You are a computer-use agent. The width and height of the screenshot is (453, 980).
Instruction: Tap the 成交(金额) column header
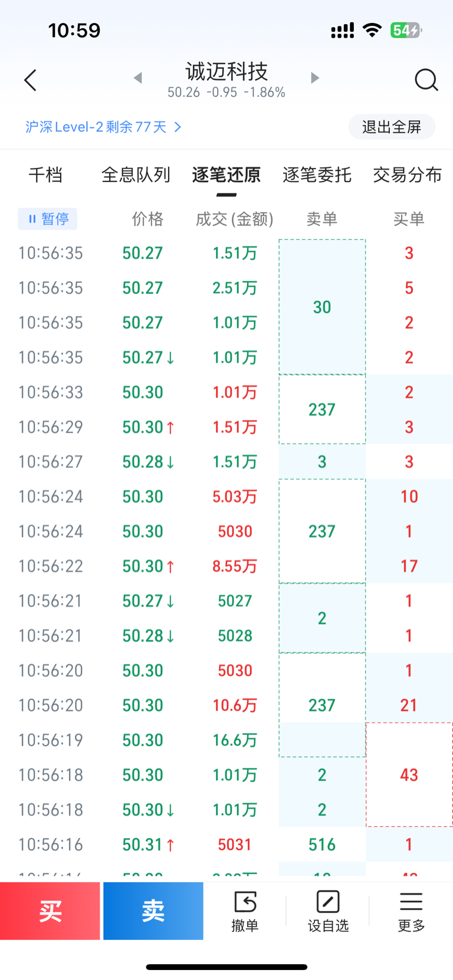235,219
